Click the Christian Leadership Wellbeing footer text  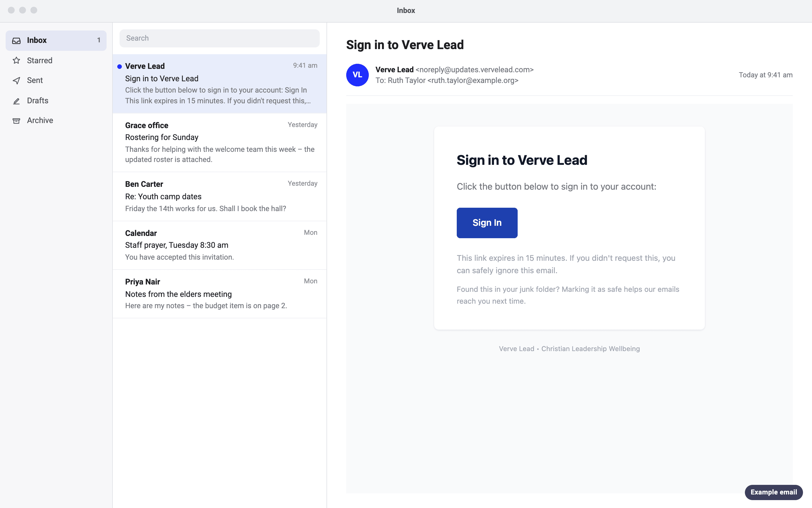591,349
